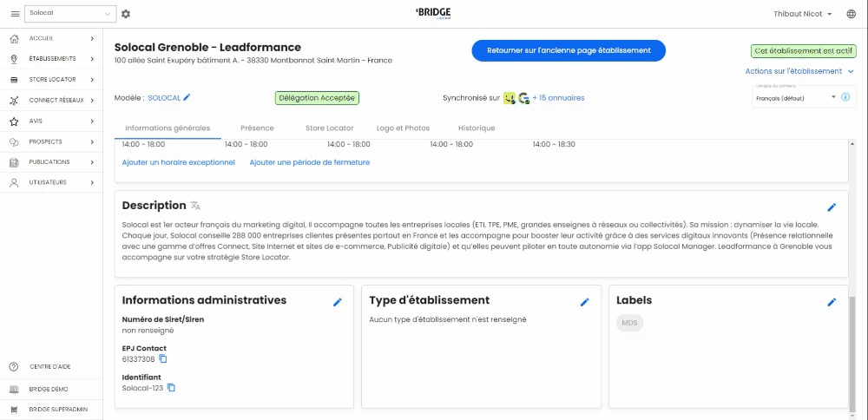Click the Établissements location pin icon

coord(15,59)
